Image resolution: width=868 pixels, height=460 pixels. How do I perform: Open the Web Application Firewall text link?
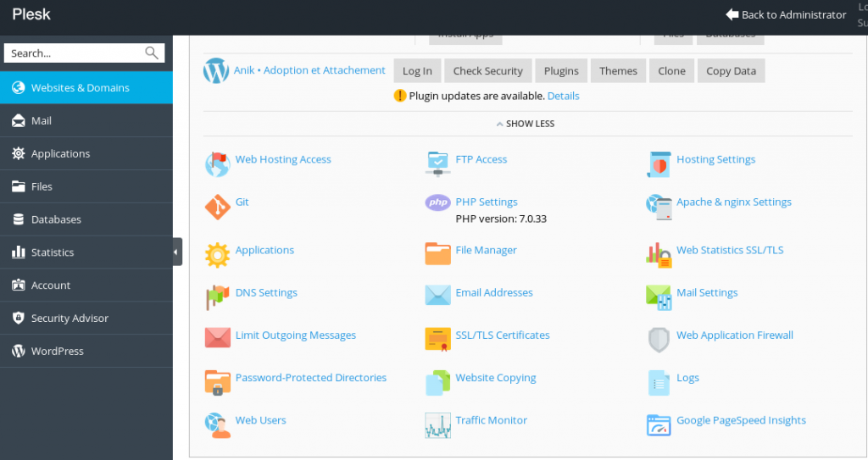tap(735, 335)
